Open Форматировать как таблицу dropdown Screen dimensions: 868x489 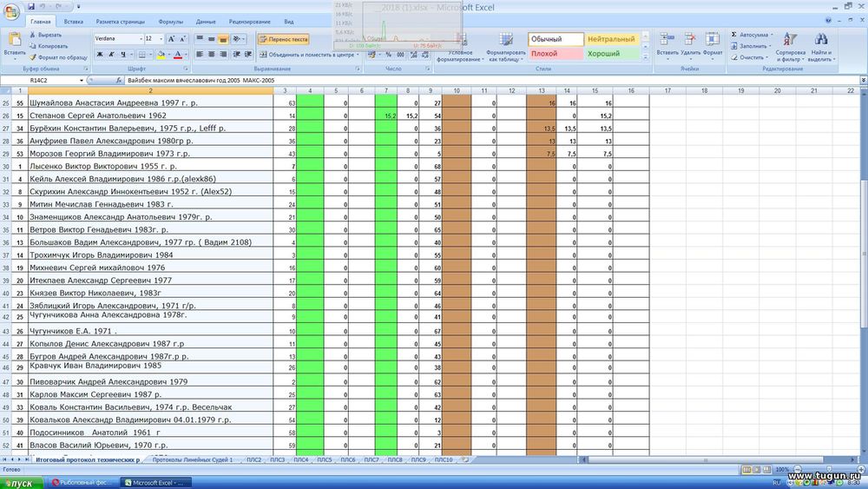tap(505, 47)
